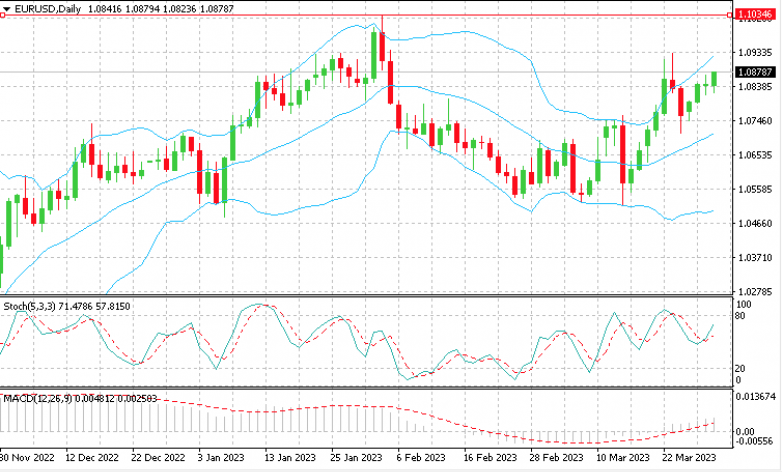782x472 pixels.
Task: Click the 1.04660 price axis value
Action: tap(755, 223)
